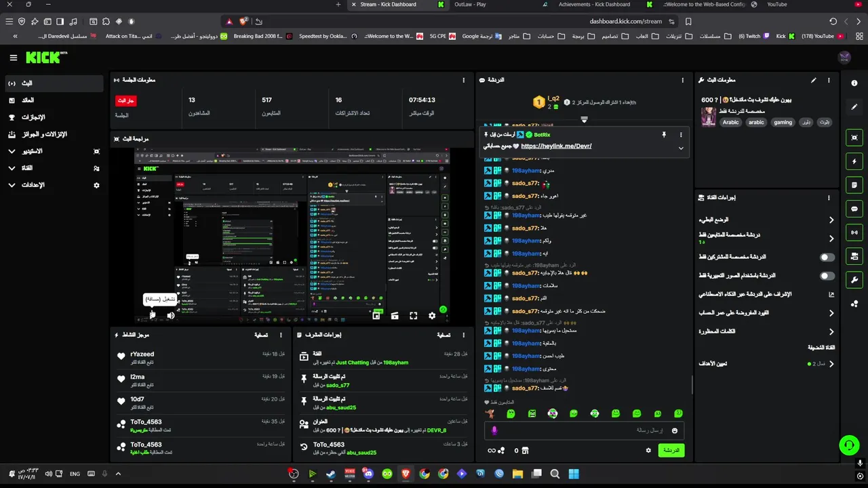Toggle lightning bolt widget in right rail

[x=854, y=161]
